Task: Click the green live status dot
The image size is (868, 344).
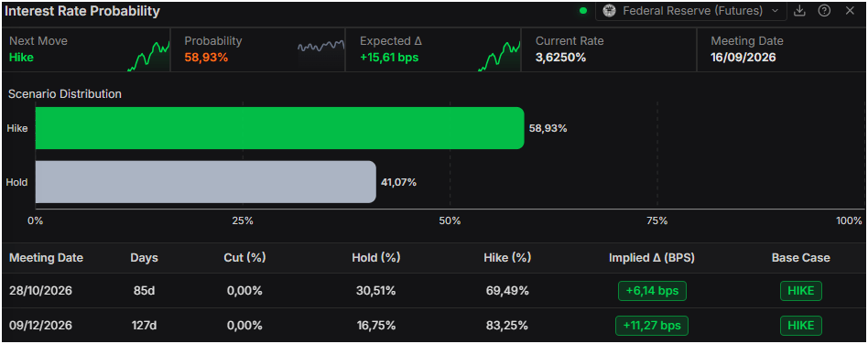Action: 582,10
